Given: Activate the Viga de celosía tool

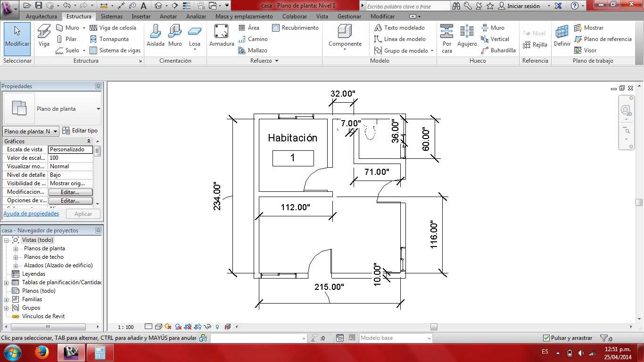Looking at the screenshot, I should [113, 28].
